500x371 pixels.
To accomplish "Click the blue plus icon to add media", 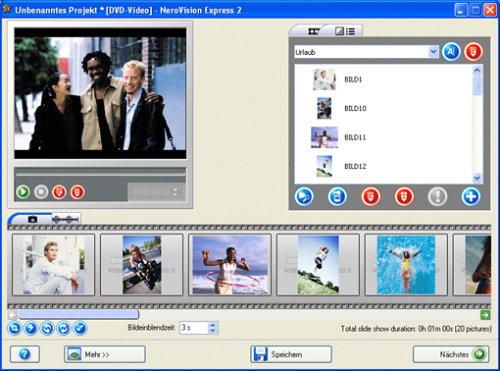I will pyautogui.click(x=471, y=197).
